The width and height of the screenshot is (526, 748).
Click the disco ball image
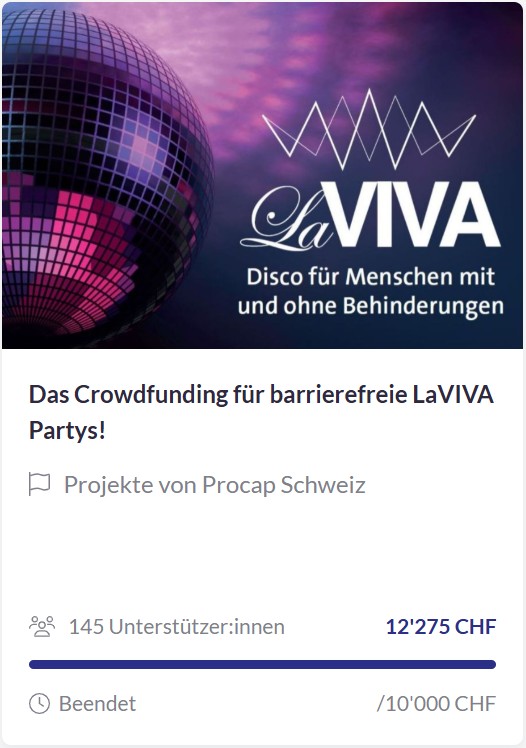point(107,174)
